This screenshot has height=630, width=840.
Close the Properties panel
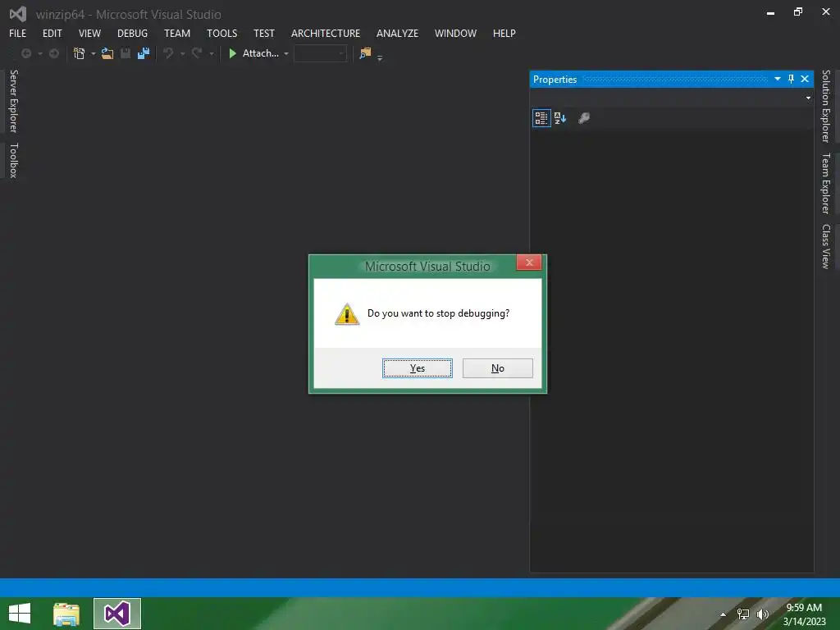point(805,80)
